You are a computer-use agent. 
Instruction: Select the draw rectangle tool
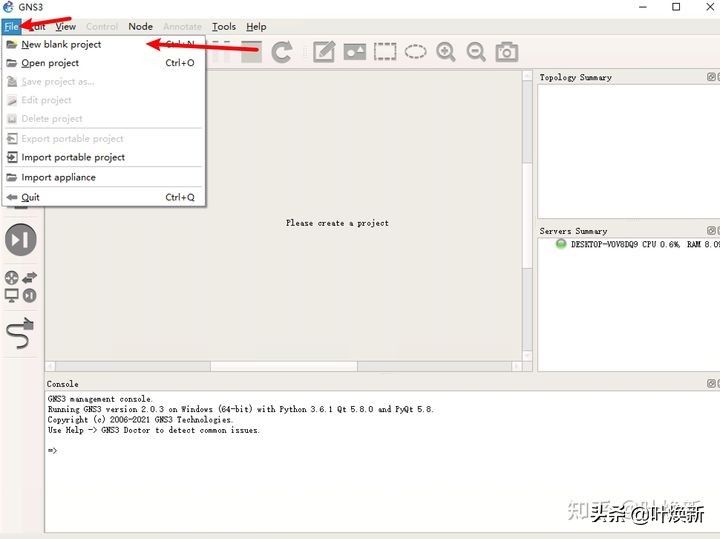(385, 52)
